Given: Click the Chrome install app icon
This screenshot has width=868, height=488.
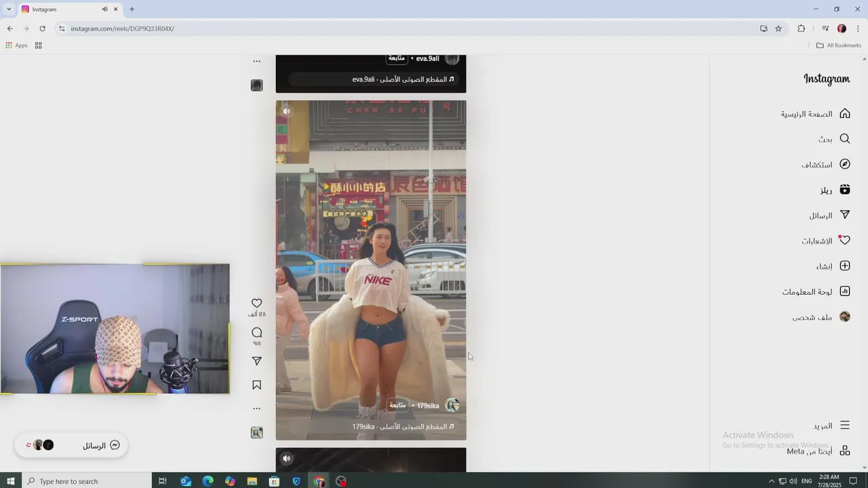Looking at the screenshot, I should 764,28.
